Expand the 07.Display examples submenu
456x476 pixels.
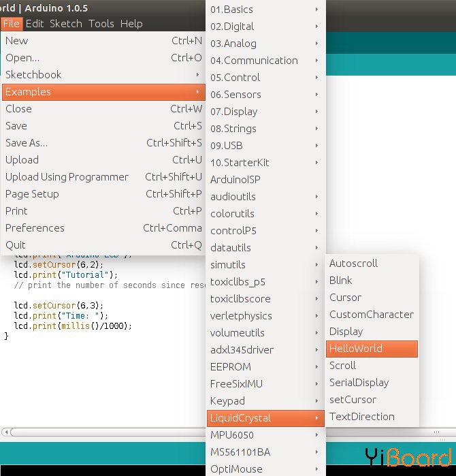coord(265,112)
